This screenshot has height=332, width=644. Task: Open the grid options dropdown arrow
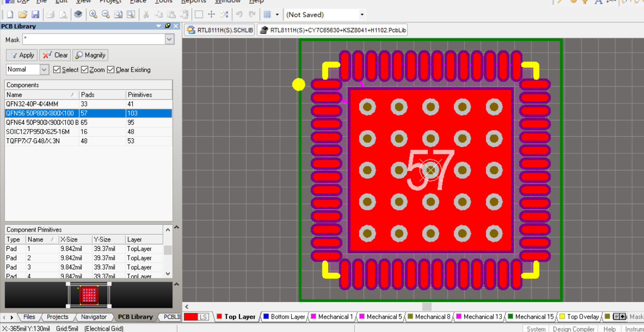tap(277, 14)
